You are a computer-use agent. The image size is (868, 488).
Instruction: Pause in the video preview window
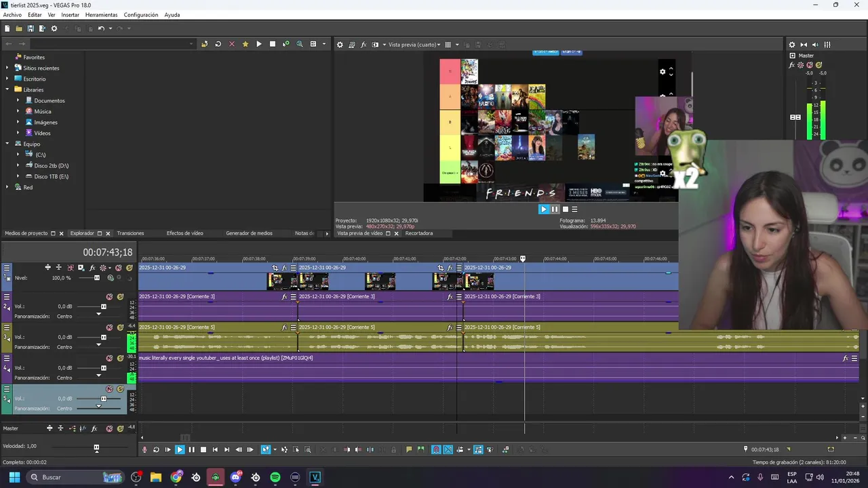pyautogui.click(x=554, y=209)
